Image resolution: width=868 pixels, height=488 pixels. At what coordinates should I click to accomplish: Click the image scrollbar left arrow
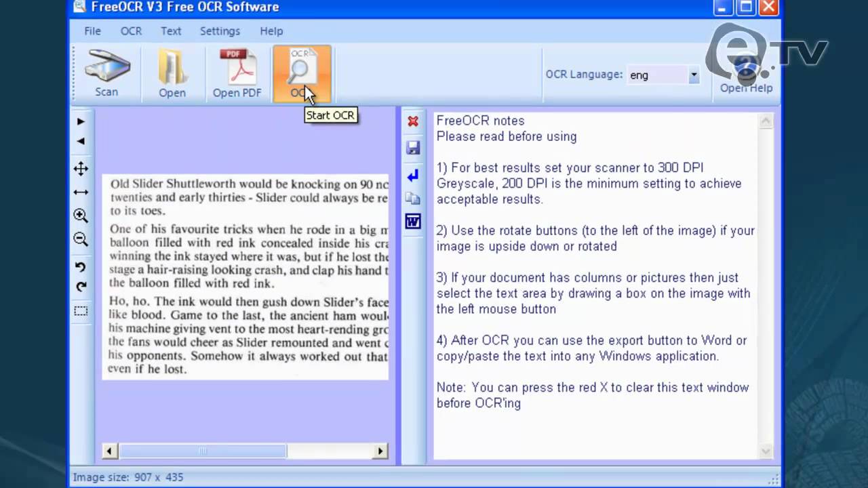point(110,451)
